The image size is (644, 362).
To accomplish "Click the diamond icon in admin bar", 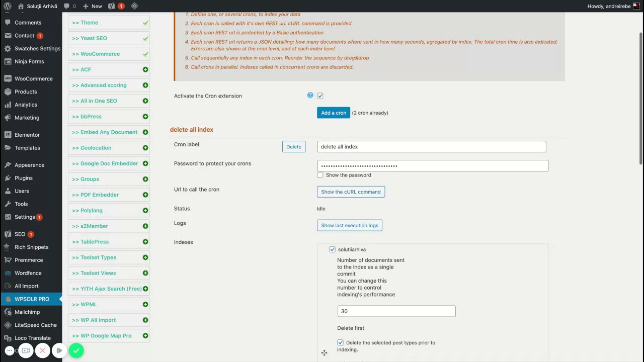I will click(x=134, y=6).
